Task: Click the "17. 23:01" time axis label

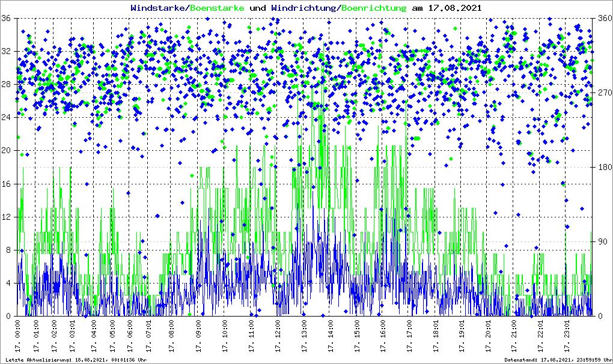Action: coord(566,339)
